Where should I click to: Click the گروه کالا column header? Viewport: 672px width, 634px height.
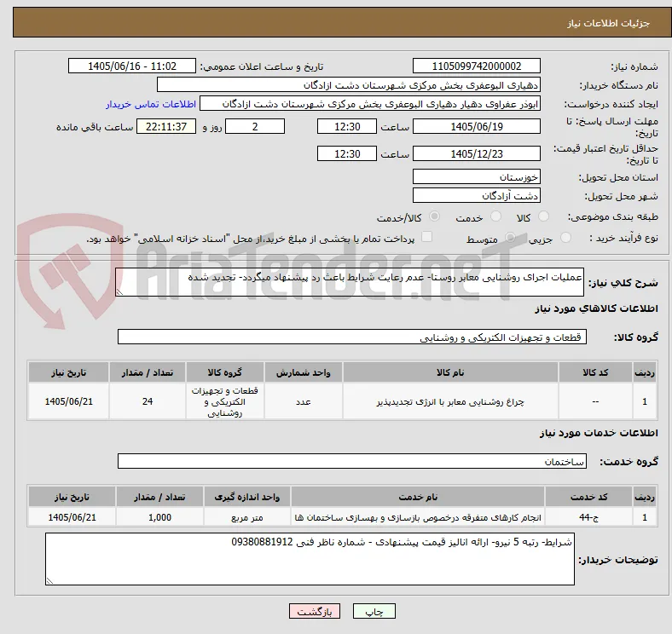[224, 372]
